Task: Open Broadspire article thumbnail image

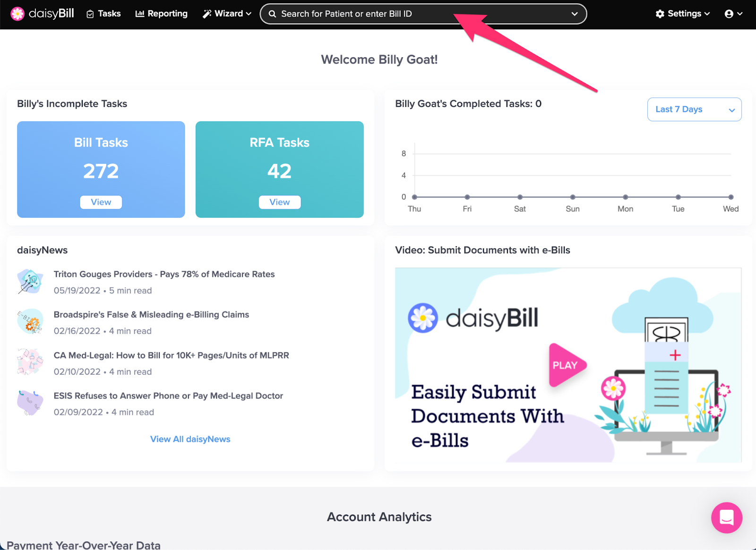Action: 30,322
